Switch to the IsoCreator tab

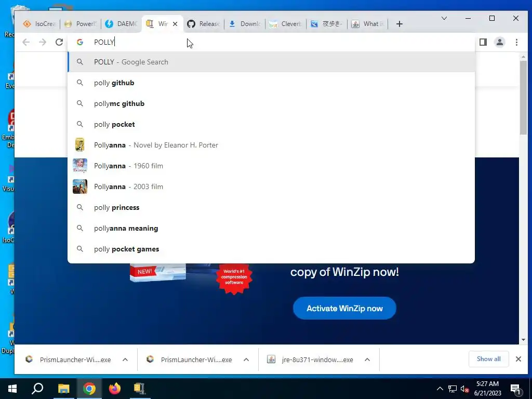(39, 24)
